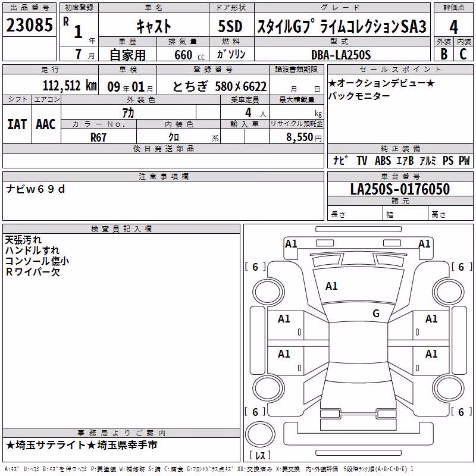
Task: Click the 注意事項欄 header
Action: coord(164,176)
